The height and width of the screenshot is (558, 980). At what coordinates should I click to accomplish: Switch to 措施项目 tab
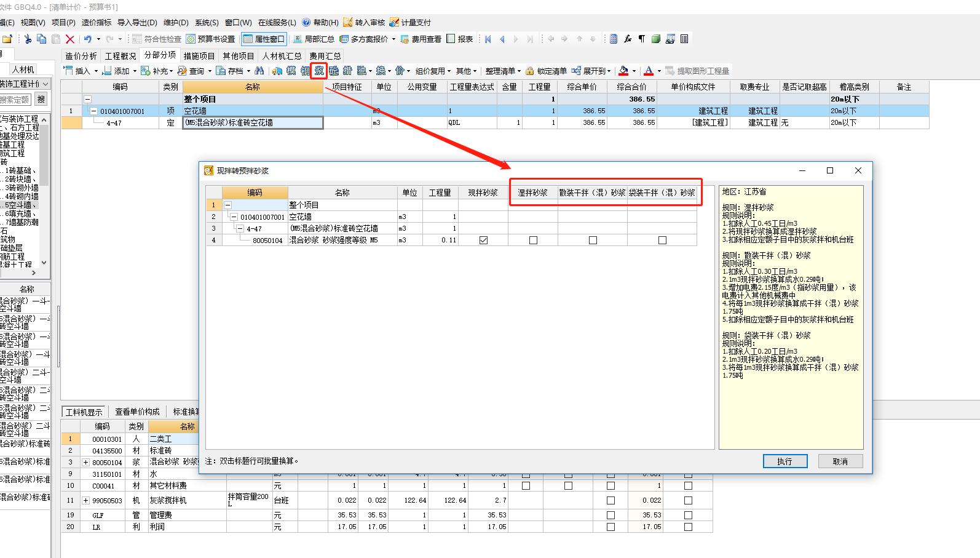point(199,56)
